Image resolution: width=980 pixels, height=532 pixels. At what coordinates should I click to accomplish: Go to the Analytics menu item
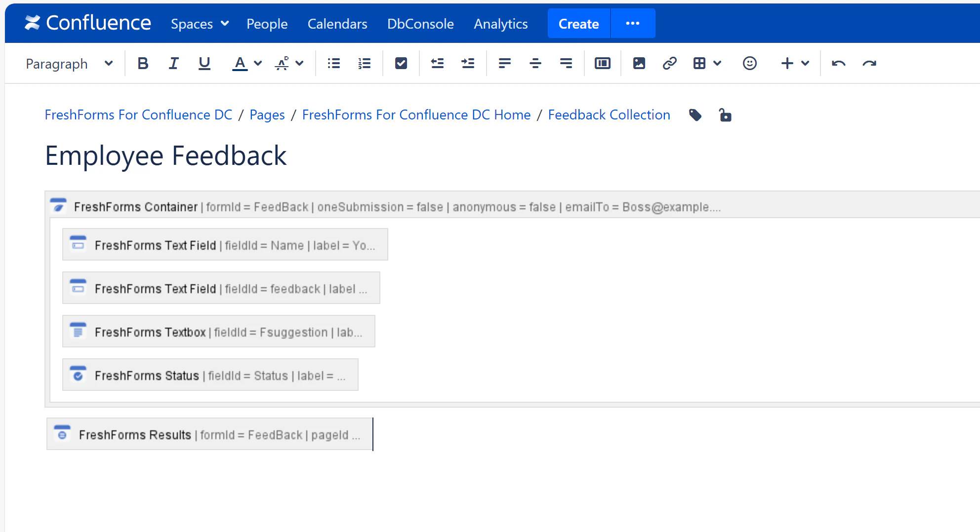pyautogui.click(x=500, y=24)
